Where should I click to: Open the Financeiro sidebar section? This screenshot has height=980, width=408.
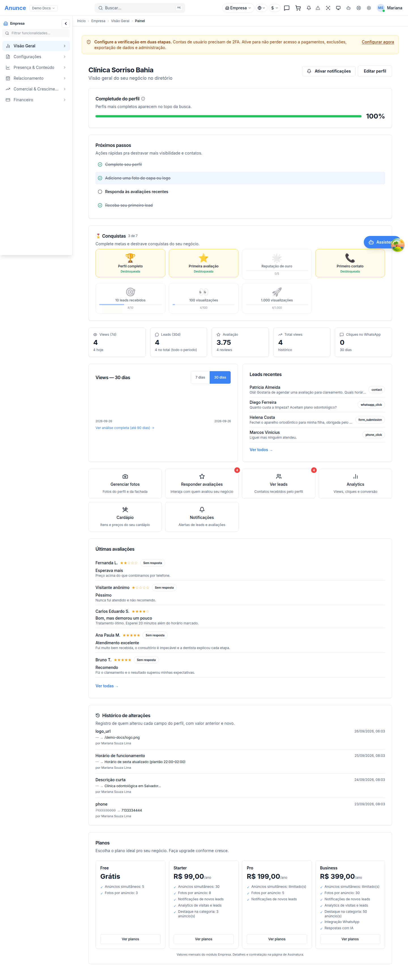click(x=36, y=100)
